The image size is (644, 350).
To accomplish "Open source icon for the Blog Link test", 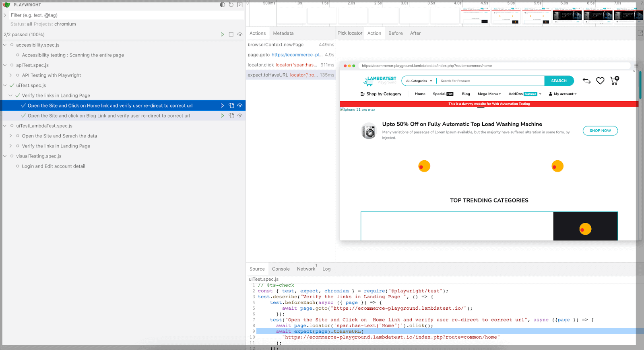I will [231, 116].
